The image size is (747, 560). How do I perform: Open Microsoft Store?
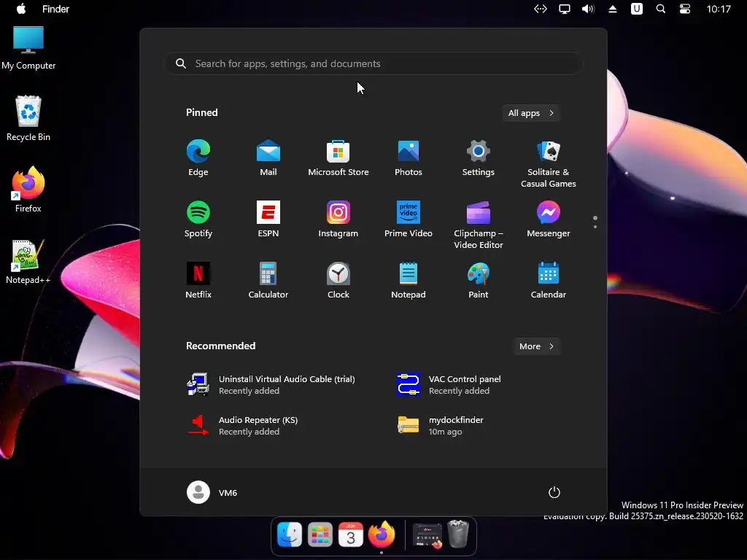[x=338, y=158]
